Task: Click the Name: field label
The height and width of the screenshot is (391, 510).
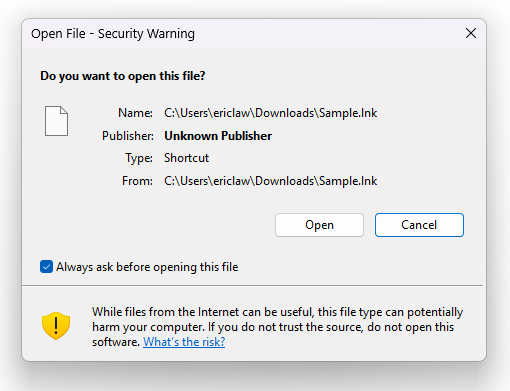Action: point(135,113)
